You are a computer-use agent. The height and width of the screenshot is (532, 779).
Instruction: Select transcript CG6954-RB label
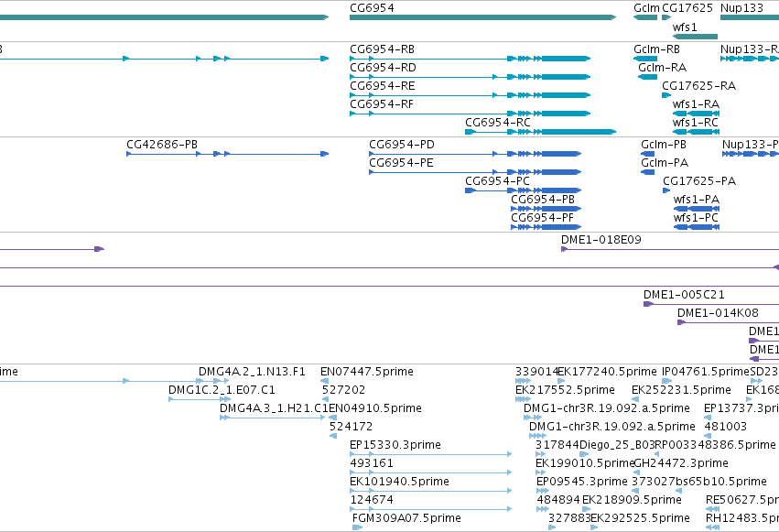point(382,49)
